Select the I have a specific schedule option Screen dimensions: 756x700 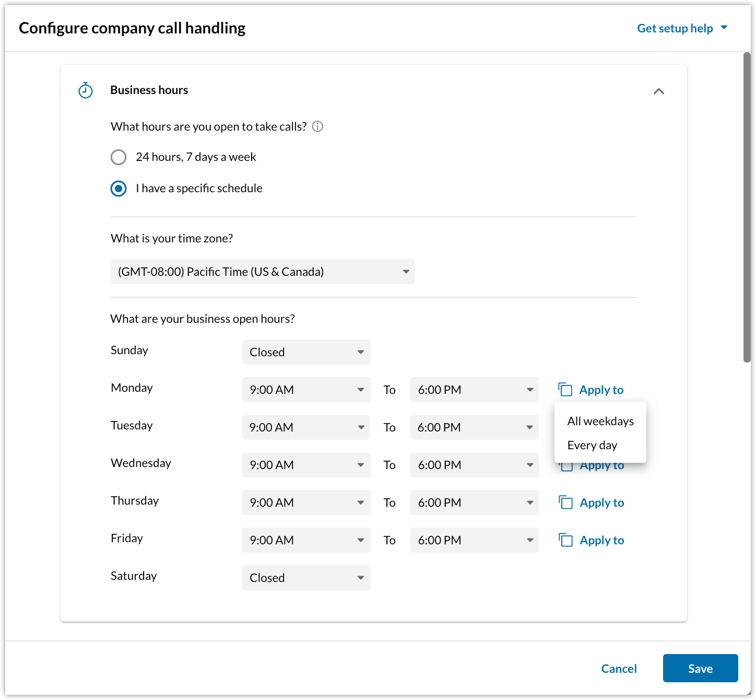point(119,189)
